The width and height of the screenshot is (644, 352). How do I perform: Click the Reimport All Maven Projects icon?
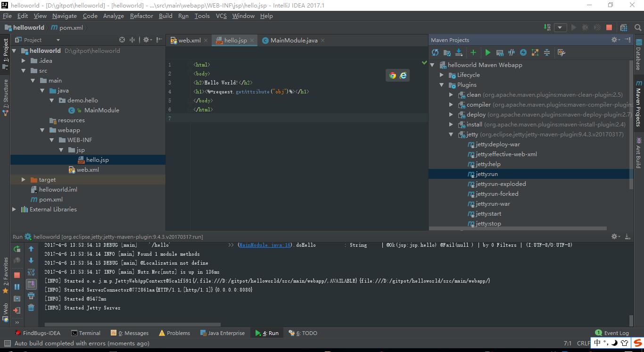pyautogui.click(x=435, y=52)
